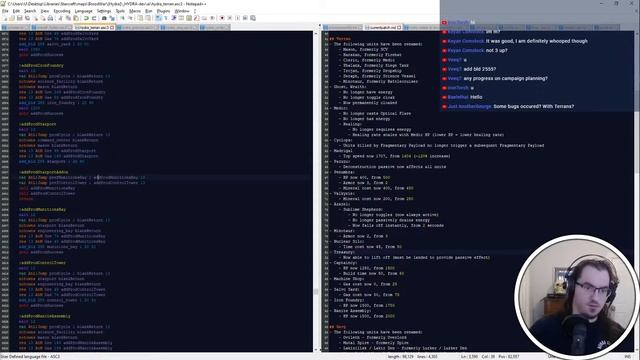Screen dimensions: 640x360
Task: Undo the last edit via toolbar
Action: click(x=86, y=18)
